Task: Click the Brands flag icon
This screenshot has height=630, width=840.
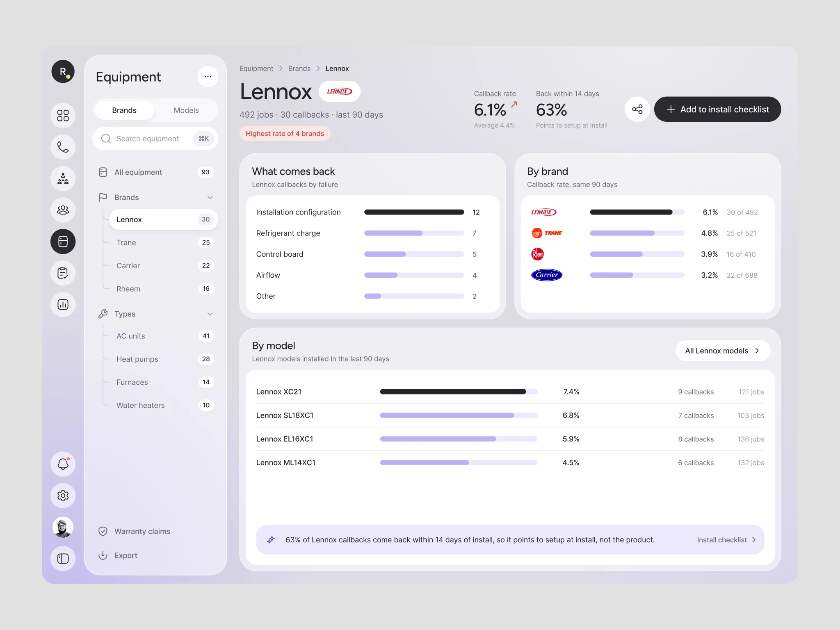Action: (x=103, y=197)
